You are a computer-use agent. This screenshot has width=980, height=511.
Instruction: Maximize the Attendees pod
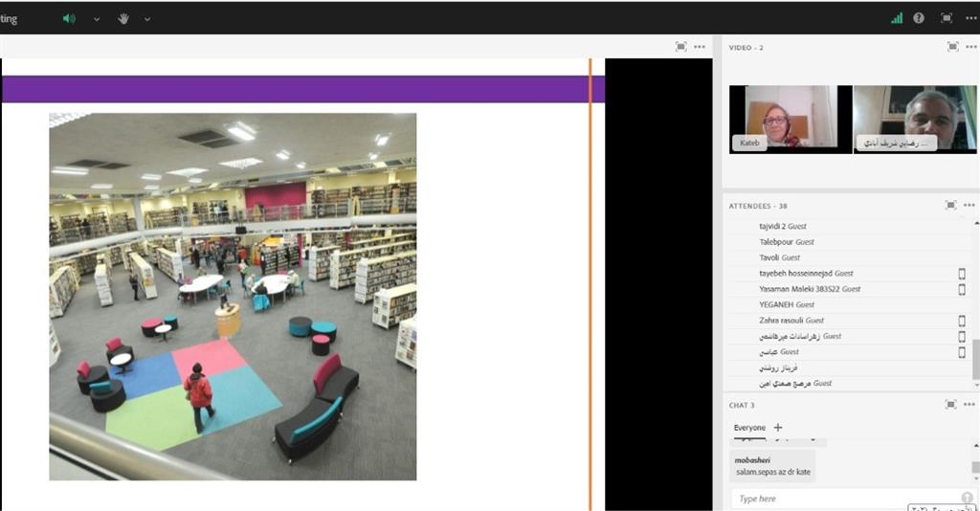950,205
